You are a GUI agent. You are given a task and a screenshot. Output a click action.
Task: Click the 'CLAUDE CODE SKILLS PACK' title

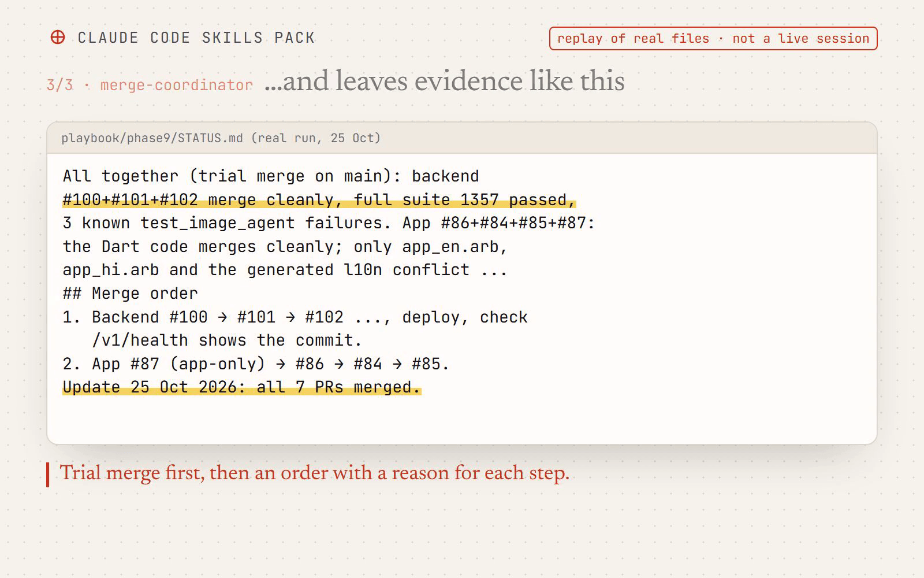[x=196, y=38]
